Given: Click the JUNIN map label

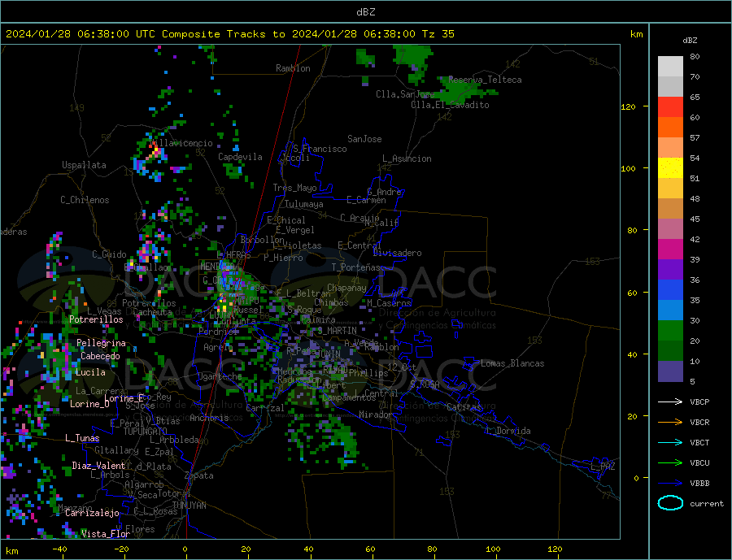Looking at the screenshot, I should coord(328,354).
